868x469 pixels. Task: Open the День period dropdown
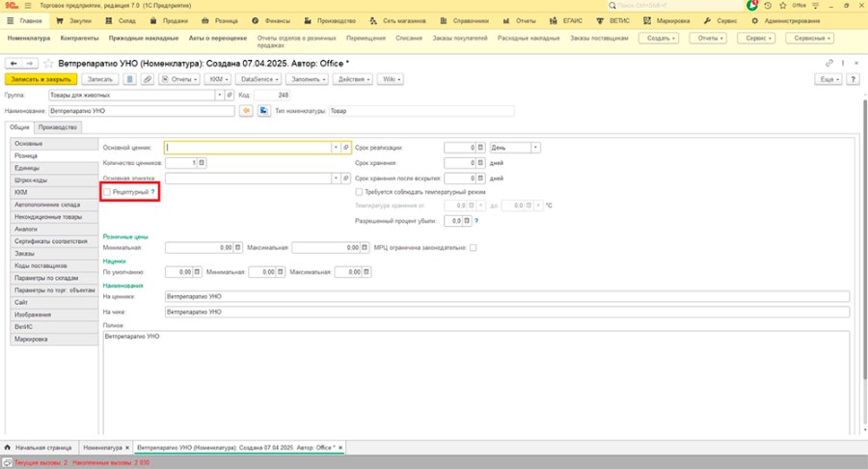tap(536, 148)
